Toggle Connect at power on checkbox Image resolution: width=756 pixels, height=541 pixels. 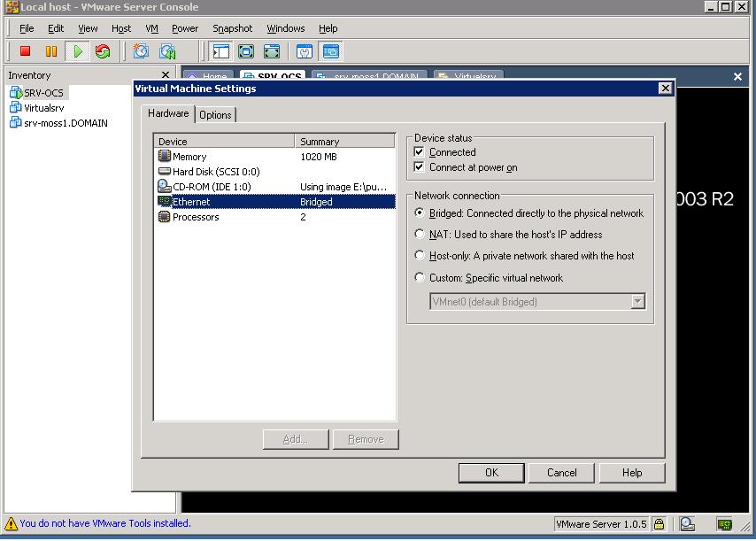(419, 167)
